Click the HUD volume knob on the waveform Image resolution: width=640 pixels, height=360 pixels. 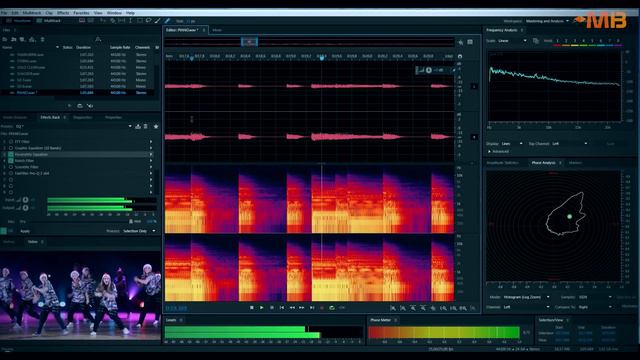click(x=429, y=70)
